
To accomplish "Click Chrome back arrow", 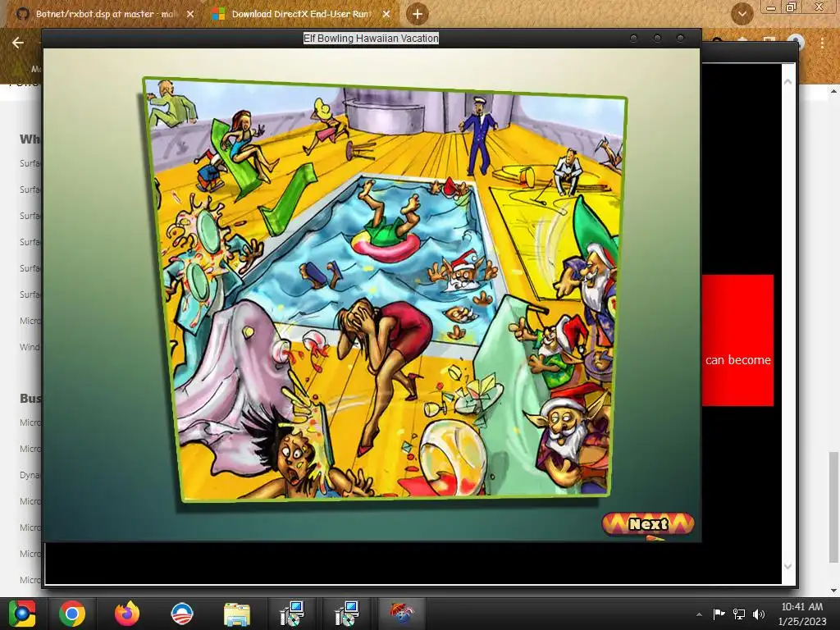I will point(18,43).
